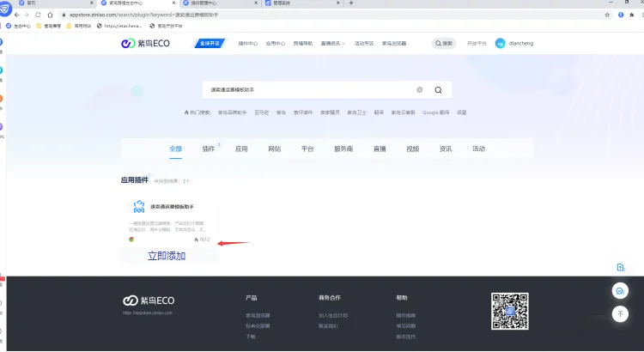This screenshot has height=352, width=644.
Task: Bookmark page with the star icon
Action: 607,15
